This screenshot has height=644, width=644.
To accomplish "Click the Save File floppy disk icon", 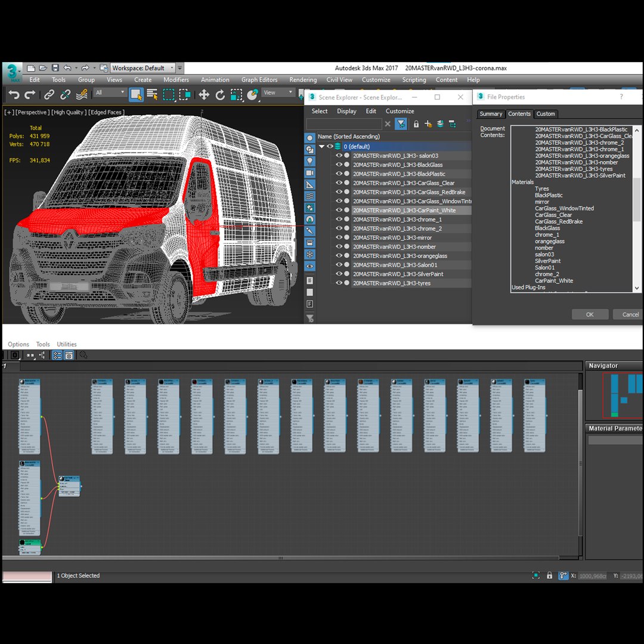I will [55, 68].
